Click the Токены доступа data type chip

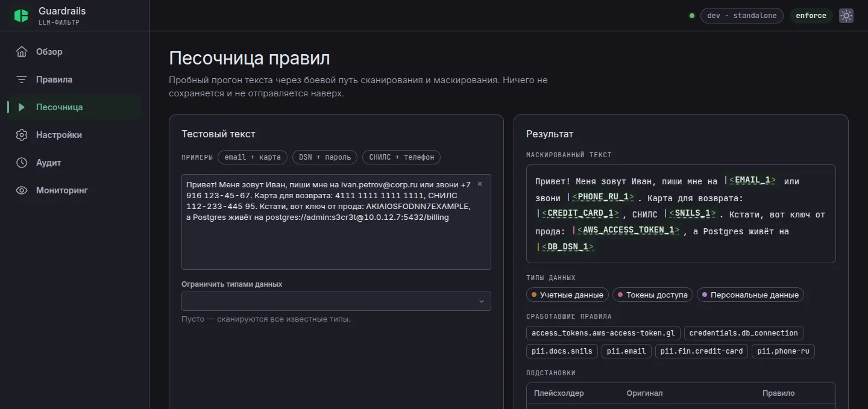coord(653,295)
